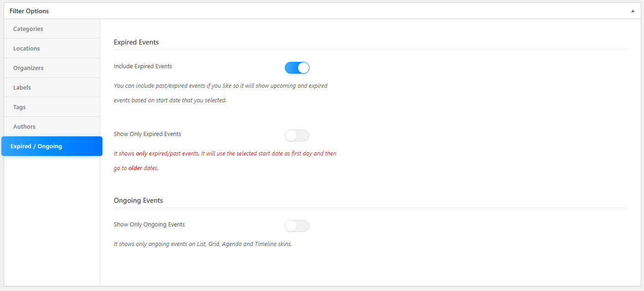The height and width of the screenshot is (291, 644).
Task: Switch to the Organizers tab
Action: (52, 68)
